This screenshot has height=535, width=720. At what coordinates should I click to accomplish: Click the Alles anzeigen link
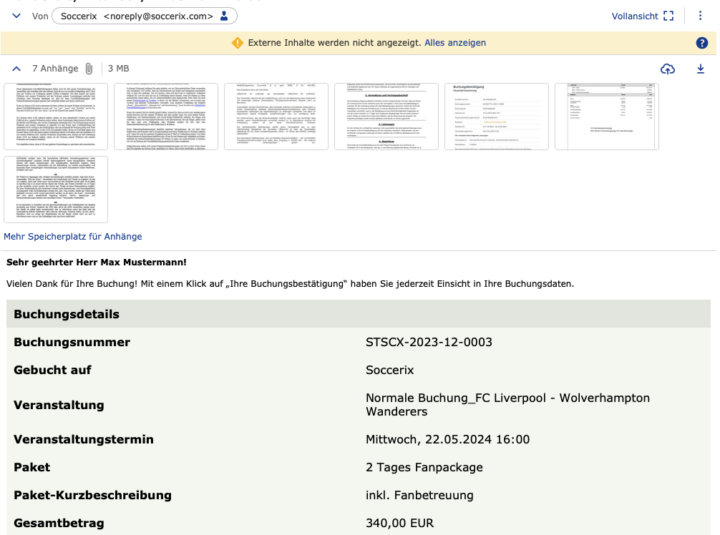point(455,43)
